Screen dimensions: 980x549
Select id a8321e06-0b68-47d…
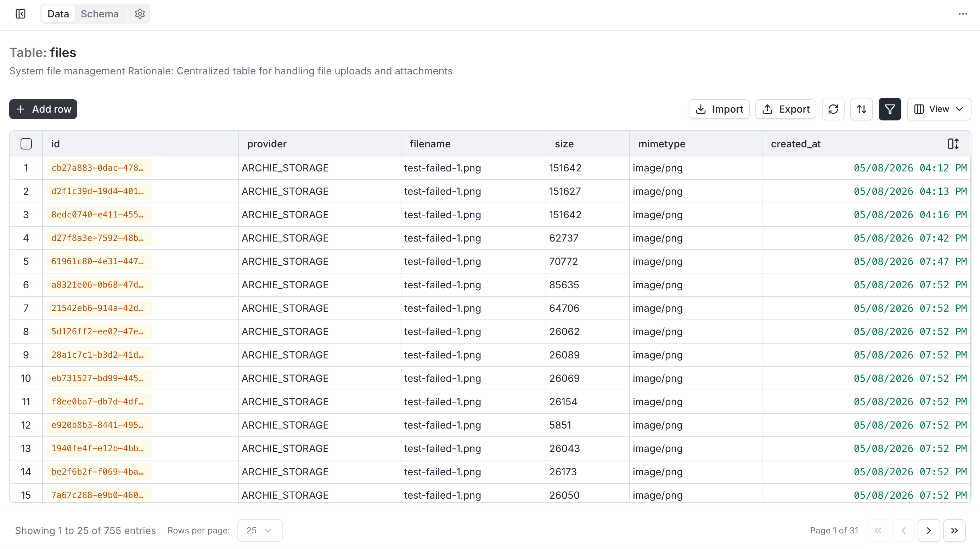point(98,285)
